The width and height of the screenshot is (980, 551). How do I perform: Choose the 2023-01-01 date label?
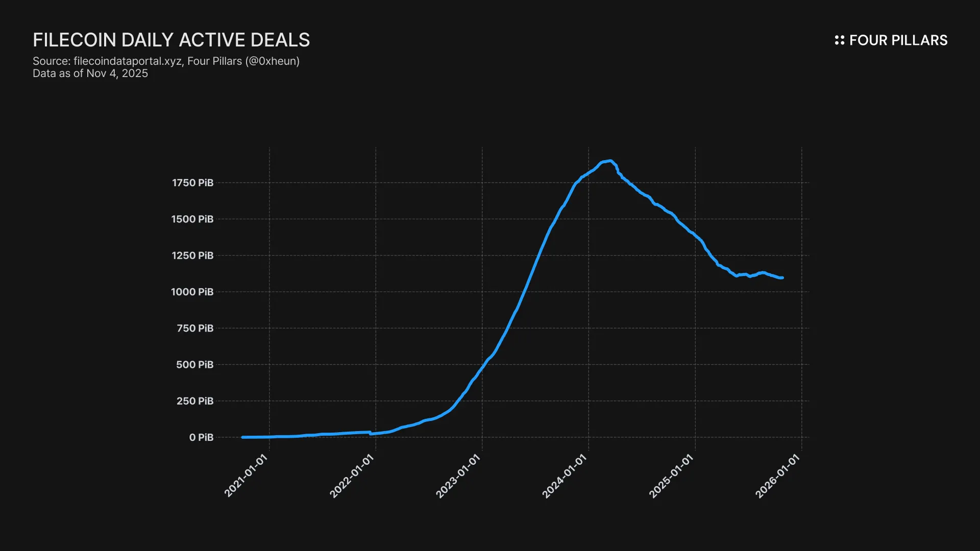(458, 476)
